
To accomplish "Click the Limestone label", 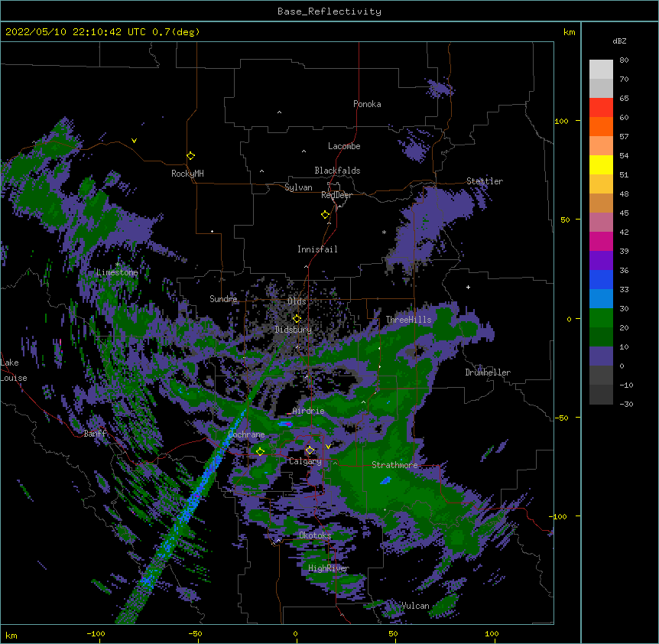I will pyautogui.click(x=117, y=272).
